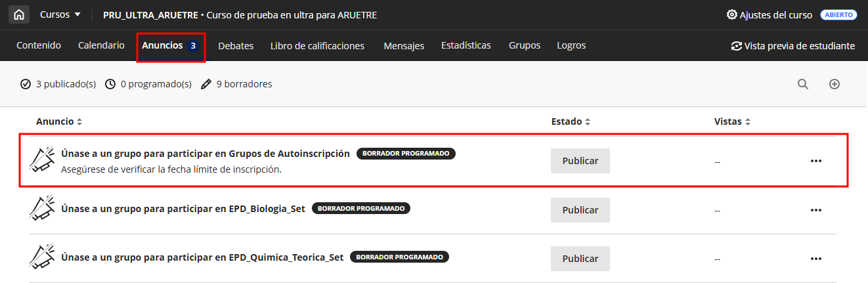Sort list by Anuncio column
The height and width of the screenshot is (283, 868).
59,121
